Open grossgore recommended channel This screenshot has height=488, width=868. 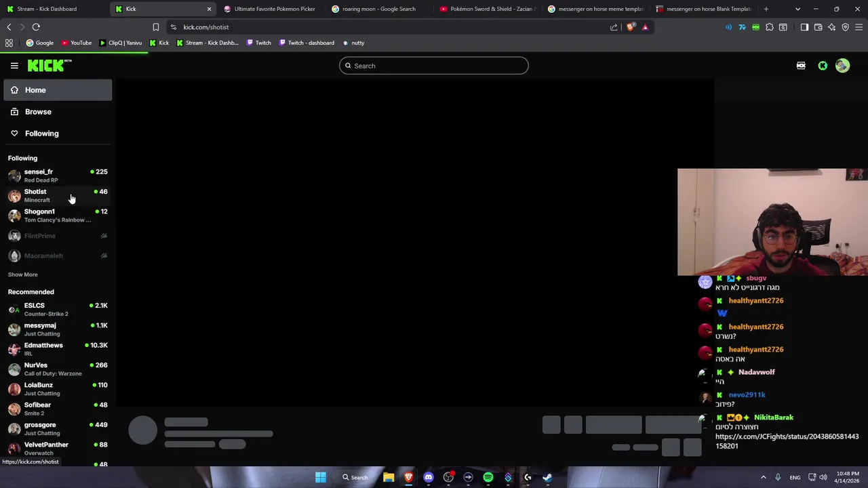point(58,428)
